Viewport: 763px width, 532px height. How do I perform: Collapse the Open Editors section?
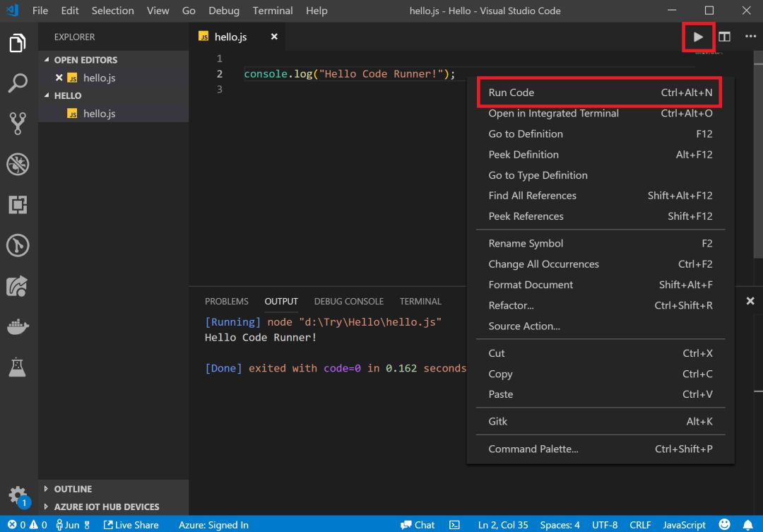[x=85, y=60]
